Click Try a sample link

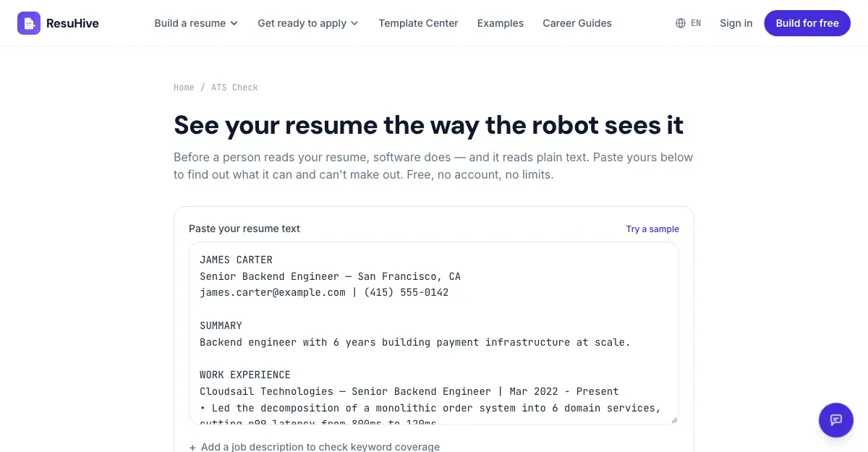click(652, 229)
